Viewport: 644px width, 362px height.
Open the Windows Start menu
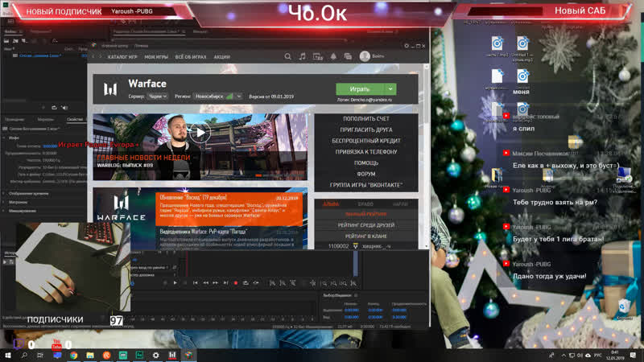[x=7, y=355]
